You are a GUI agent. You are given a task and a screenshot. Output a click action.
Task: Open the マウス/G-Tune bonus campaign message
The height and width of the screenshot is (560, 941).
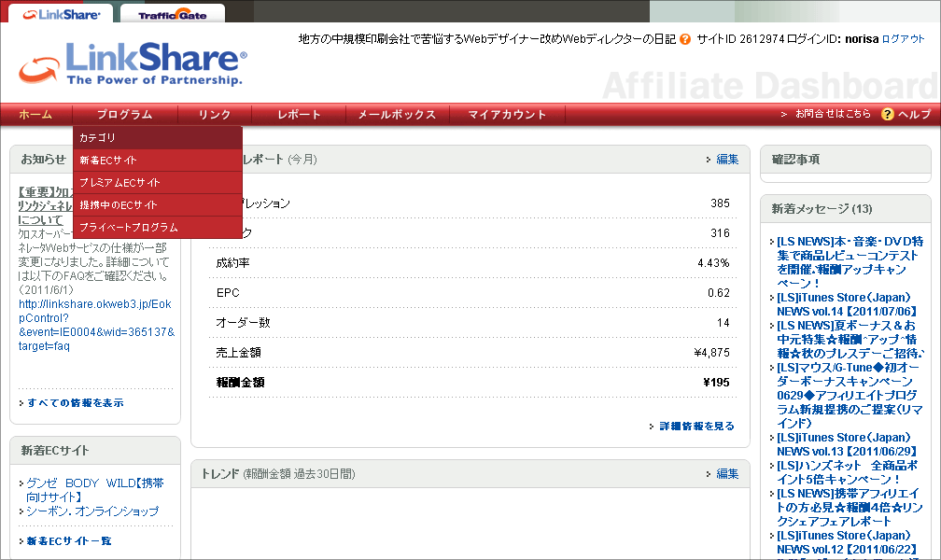[850, 395]
